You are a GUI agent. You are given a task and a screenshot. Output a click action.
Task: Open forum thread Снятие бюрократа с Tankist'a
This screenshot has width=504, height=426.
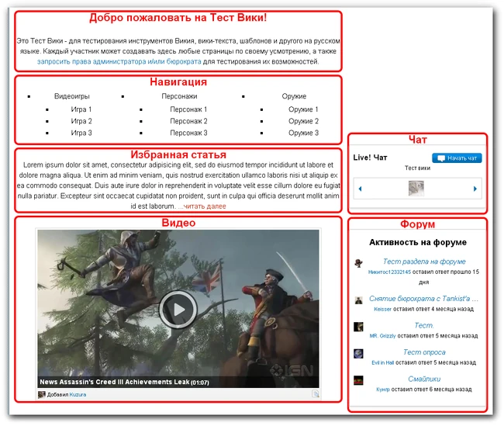click(x=423, y=299)
